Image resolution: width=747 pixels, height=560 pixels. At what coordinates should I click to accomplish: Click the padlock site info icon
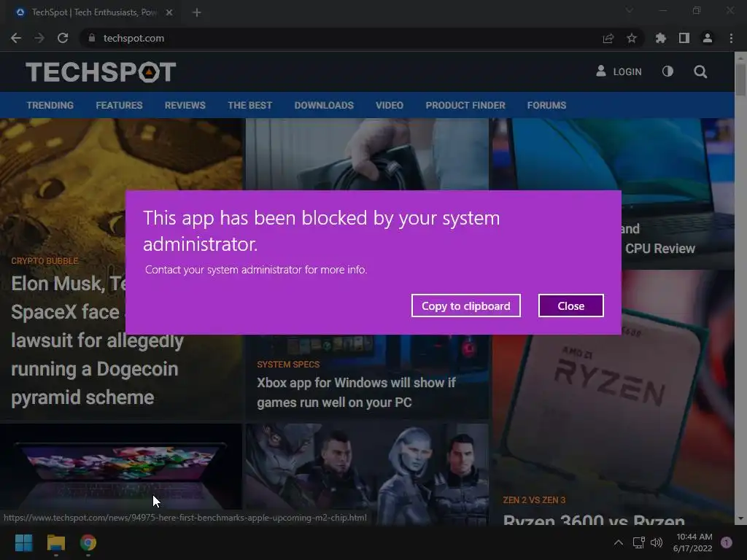coord(91,38)
